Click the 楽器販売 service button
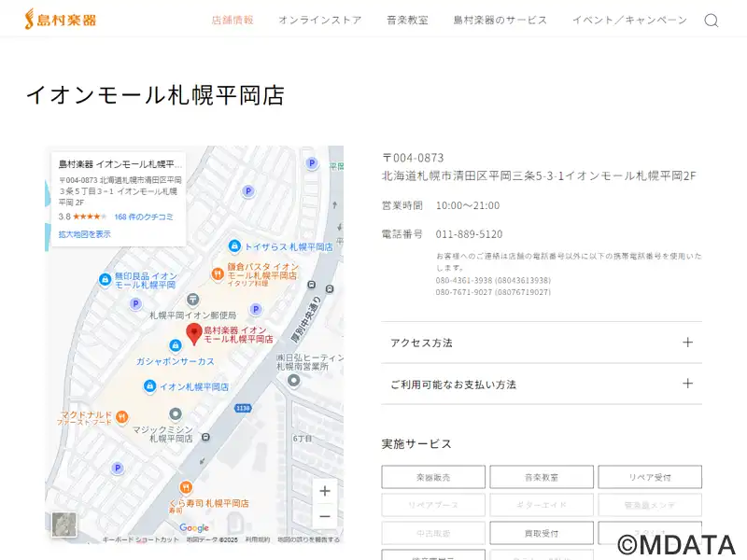The image size is (747, 560). tap(433, 477)
